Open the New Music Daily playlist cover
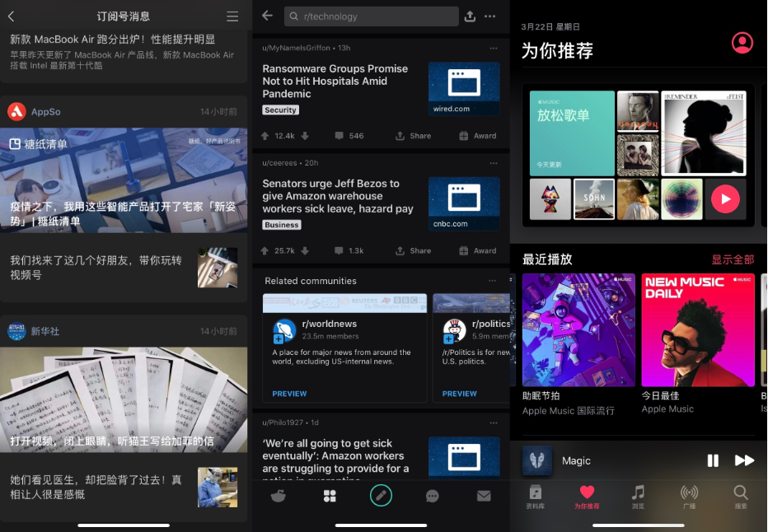Image resolution: width=768 pixels, height=532 pixels. coord(698,330)
